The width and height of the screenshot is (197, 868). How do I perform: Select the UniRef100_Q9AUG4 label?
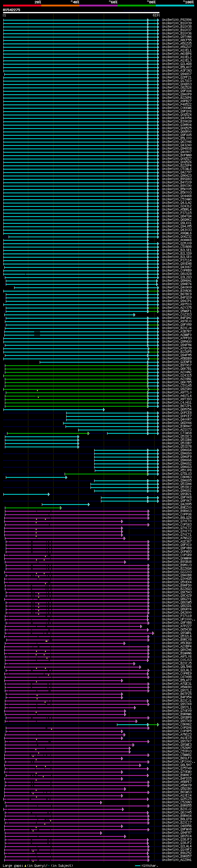pyautogui.click(x=177, y=450)
